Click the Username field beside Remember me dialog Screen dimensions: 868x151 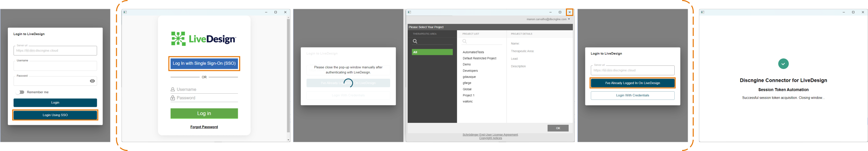[55, 65]
